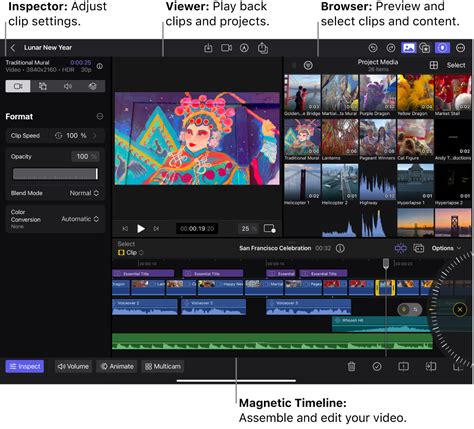This screenshot has width=474, height=429.
Task: Adjust the Opacity slider
Action: tap(55, 174)
